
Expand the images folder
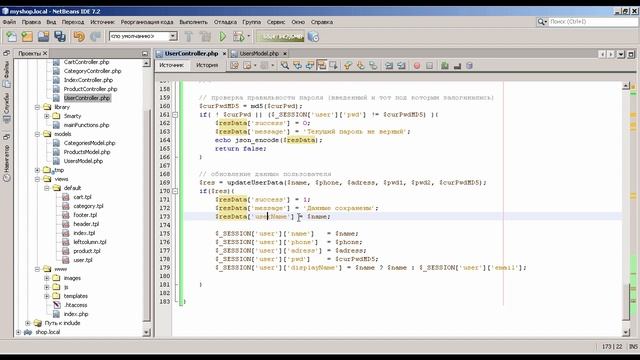pos(47,278)
